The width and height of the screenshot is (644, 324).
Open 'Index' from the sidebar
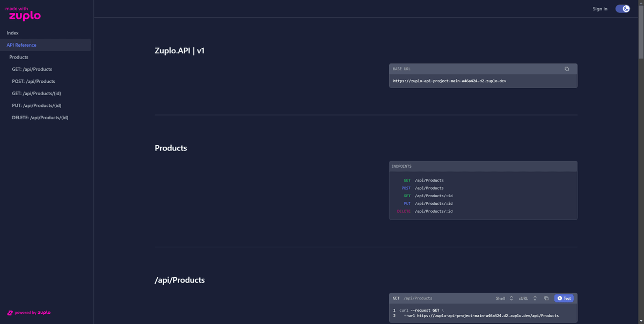click(12, 33)
